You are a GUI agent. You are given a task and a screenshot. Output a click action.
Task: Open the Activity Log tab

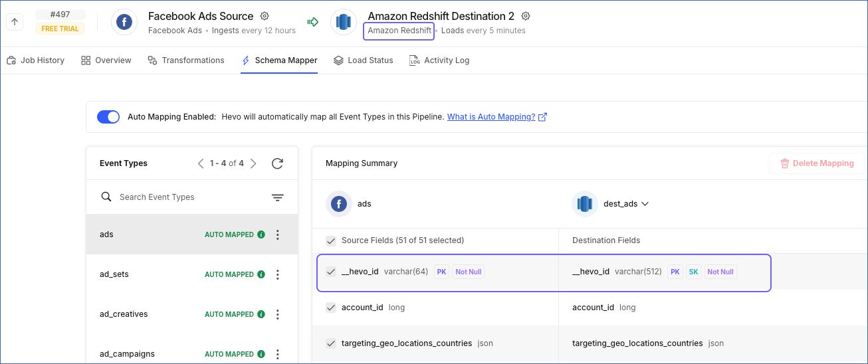point(439,60)
